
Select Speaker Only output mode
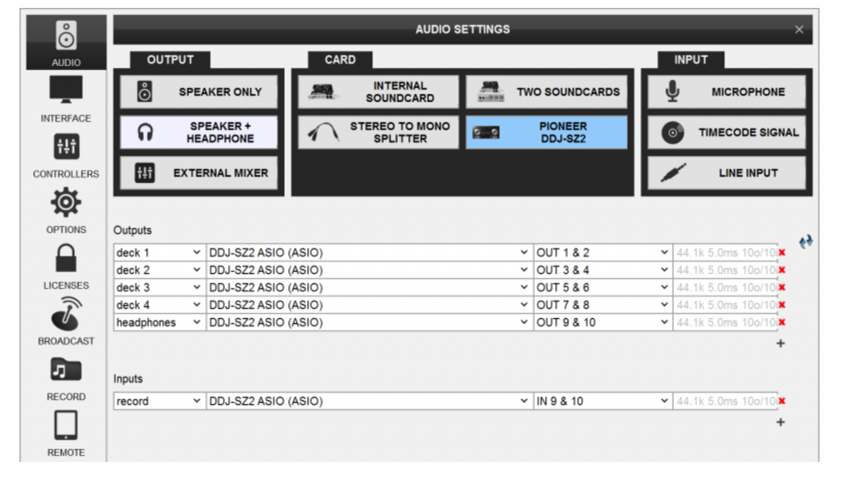click(198, 92)
